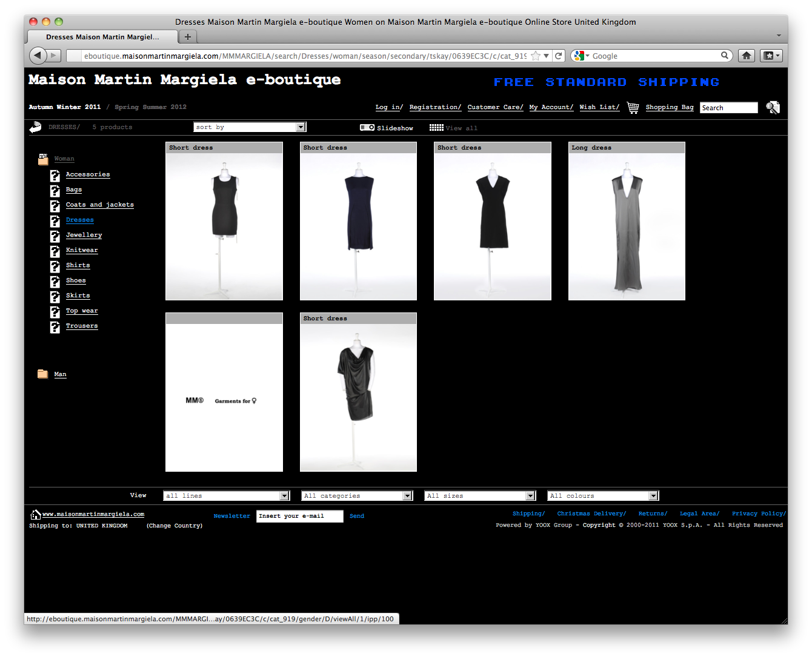Toggle the Slideshow switch
Screen dimensions: 812x654
tap(367, 127)
